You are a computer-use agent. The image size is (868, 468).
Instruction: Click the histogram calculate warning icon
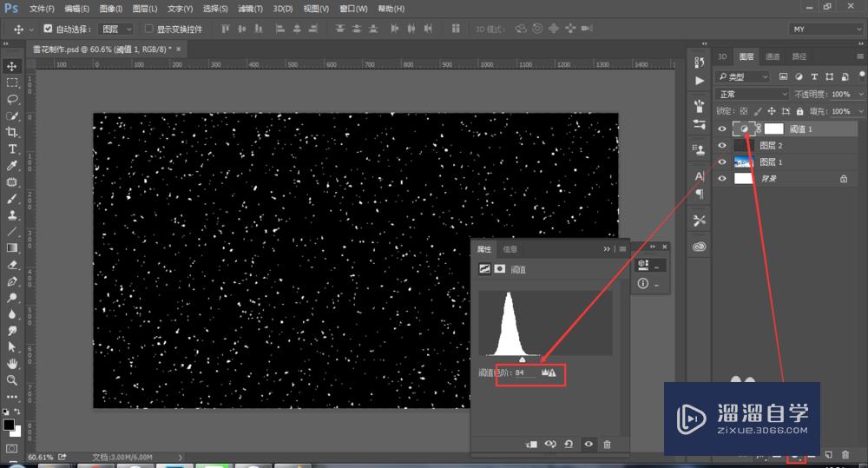coord(549,372)
